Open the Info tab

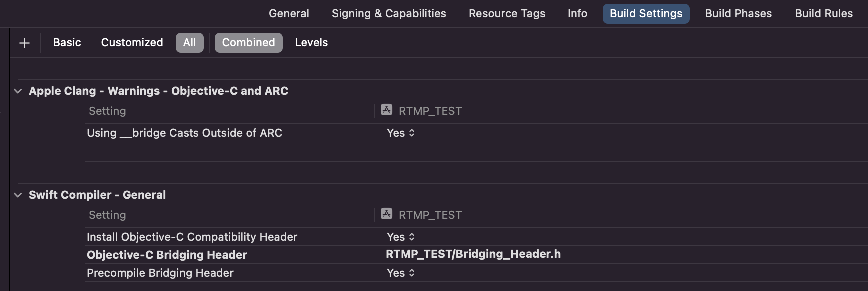point(577,13)
